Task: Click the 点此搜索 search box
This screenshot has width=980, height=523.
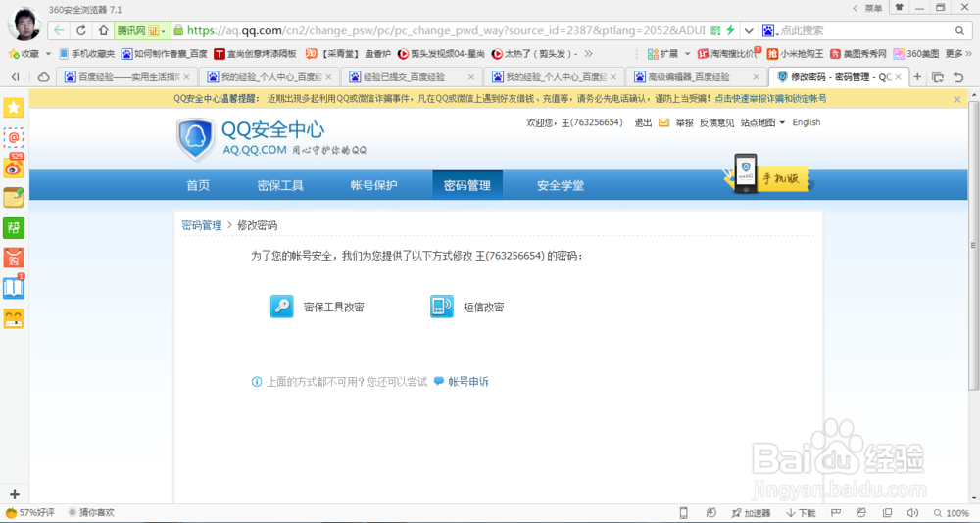Action: click(x=865, y=30)
